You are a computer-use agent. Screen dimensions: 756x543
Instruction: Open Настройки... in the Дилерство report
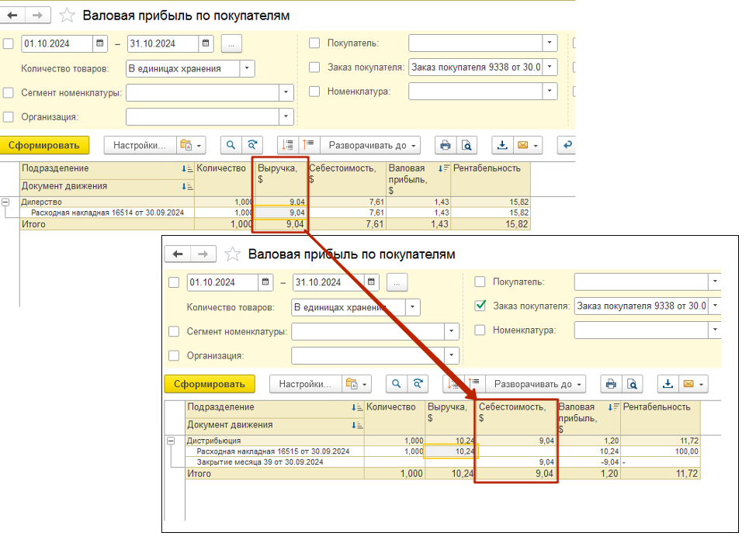point(140,145)
